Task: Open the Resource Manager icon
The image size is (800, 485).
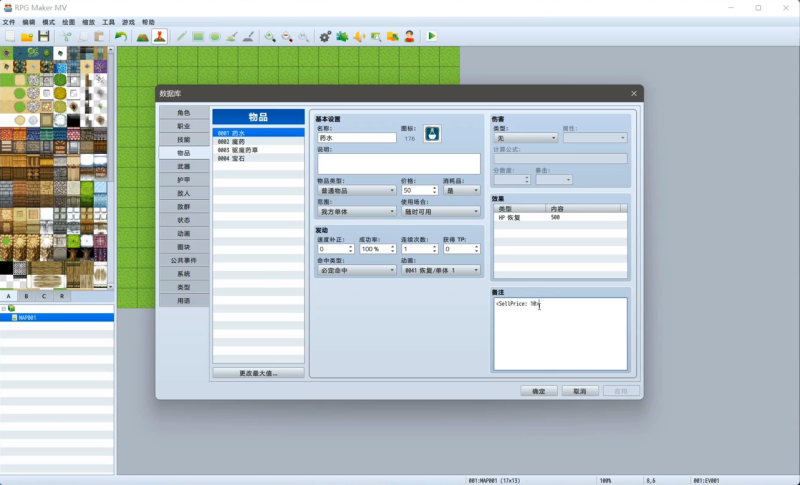Action: pos(392,36)
